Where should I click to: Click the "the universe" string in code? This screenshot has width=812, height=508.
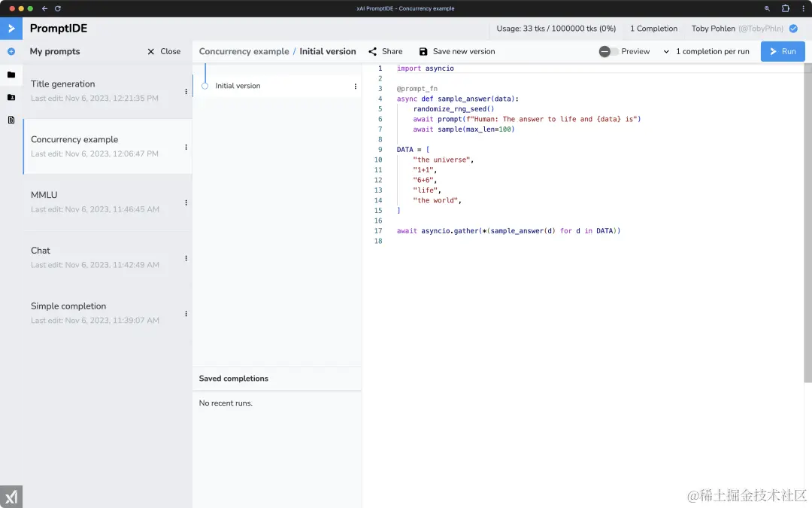[x=441, y=160]
